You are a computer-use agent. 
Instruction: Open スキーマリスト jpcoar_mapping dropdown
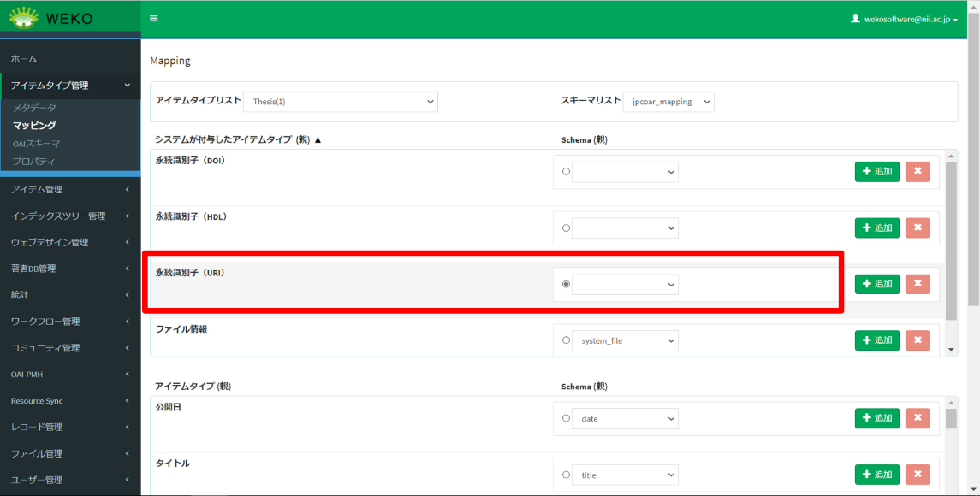click(x=668, y=102)
